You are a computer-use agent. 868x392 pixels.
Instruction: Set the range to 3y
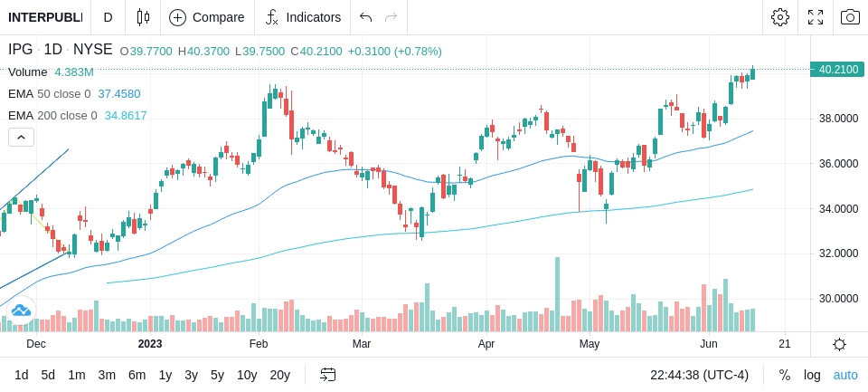191,376
